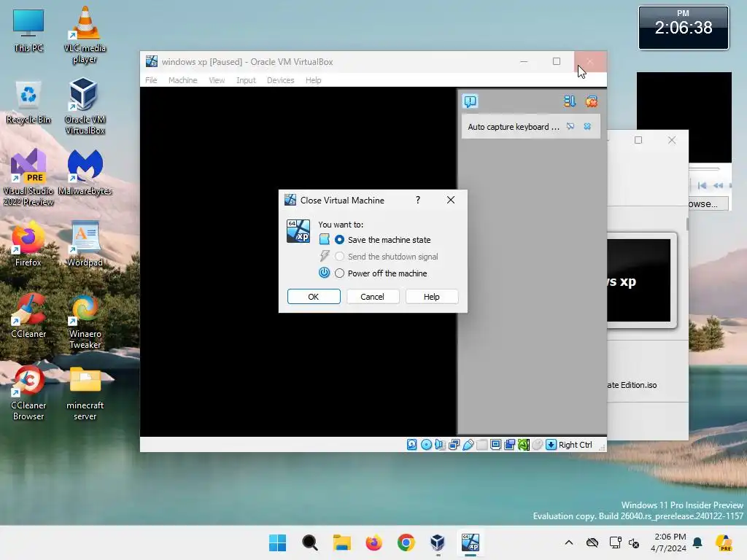
Task: Click the shared folders status icon
Action: [481, 444]
